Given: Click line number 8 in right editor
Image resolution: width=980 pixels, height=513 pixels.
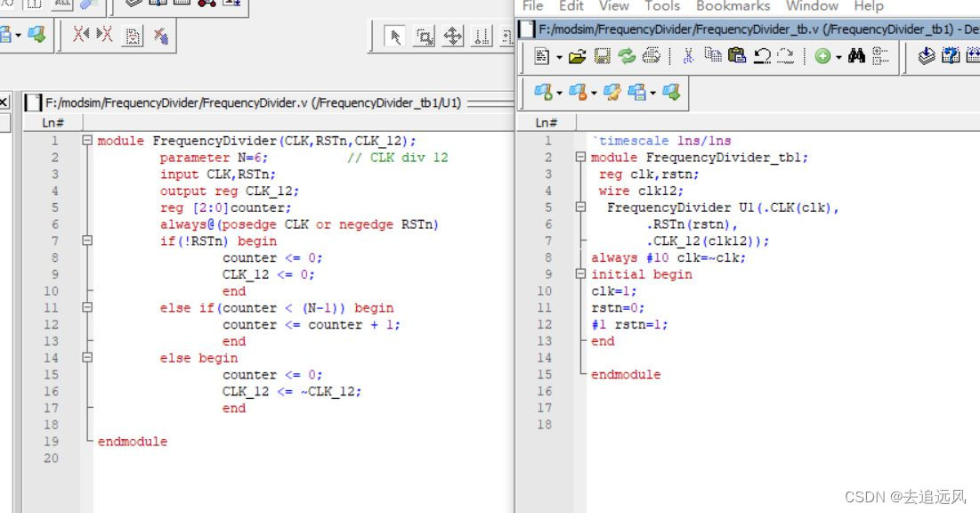Looking at the screenshot, I should point(548,257).
